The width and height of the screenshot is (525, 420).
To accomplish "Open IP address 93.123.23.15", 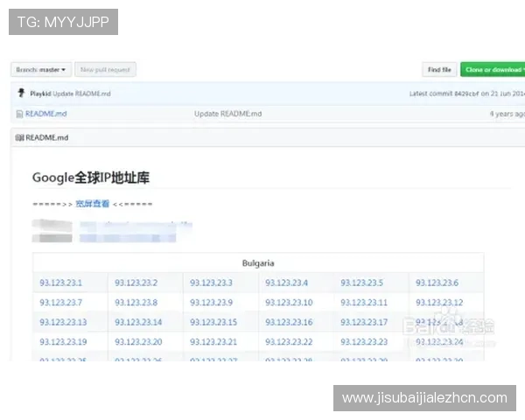I will click(x=213, y=322).
